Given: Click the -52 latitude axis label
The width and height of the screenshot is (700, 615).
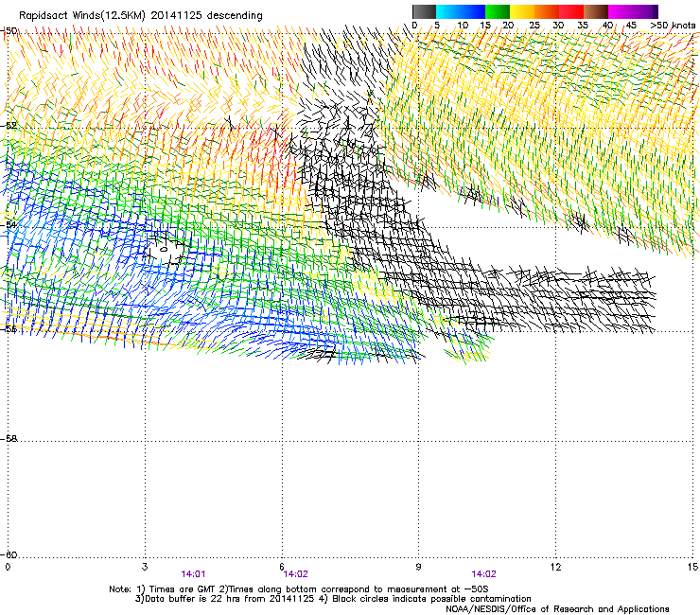Looking at the screenshot, I should click(x=9, y=126).
